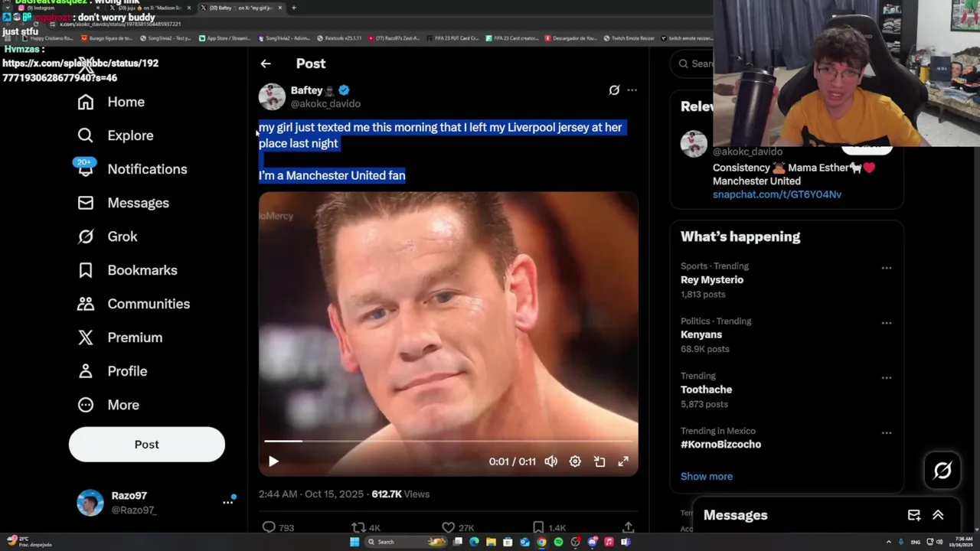Image resolution: width=980 pixels, height=551 pixels.
Task: Open the Windows Start menu
Action: [354, 542]
